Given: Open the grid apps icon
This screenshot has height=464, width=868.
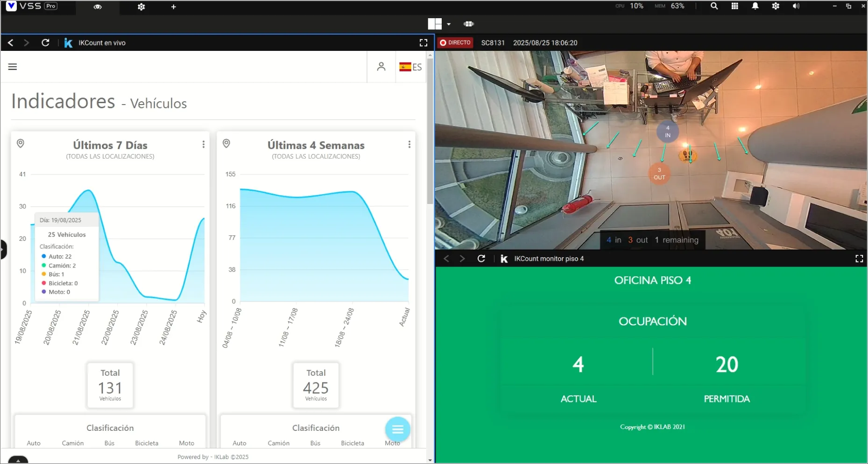Looking at the screenshot, I should [734, 6].
